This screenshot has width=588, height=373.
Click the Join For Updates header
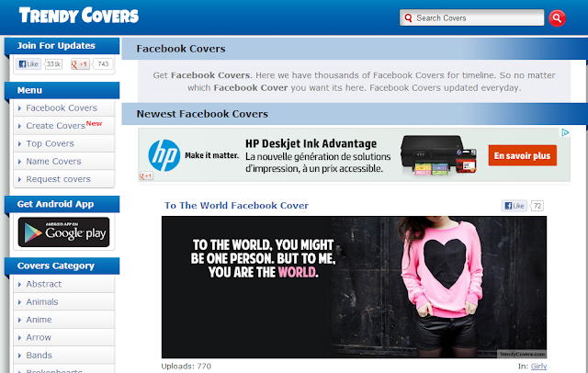[x=62, y=46]
